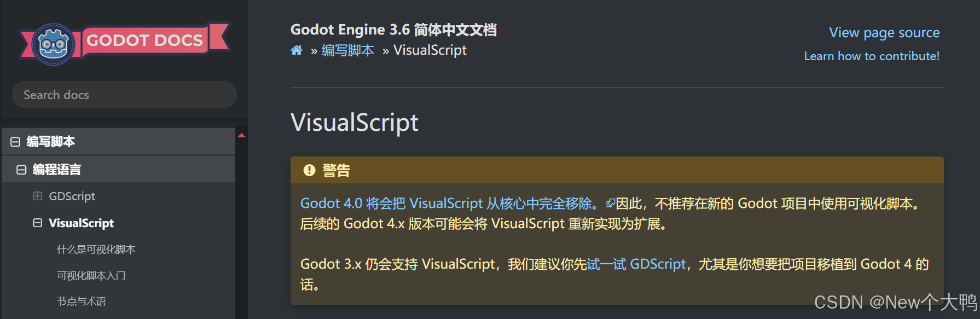980x319 pixels.
Task: Focus the Search docs field
Action: [124, 95]
